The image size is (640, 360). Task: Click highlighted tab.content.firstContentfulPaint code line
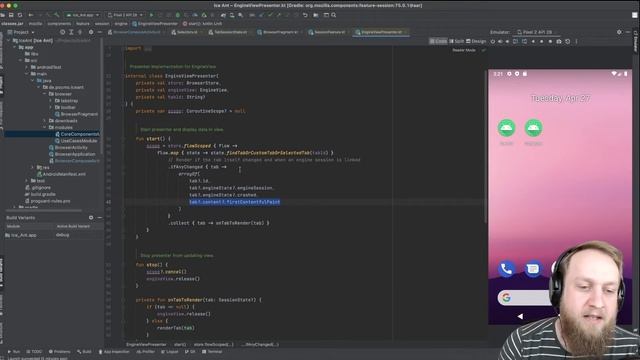click(234, 202)
